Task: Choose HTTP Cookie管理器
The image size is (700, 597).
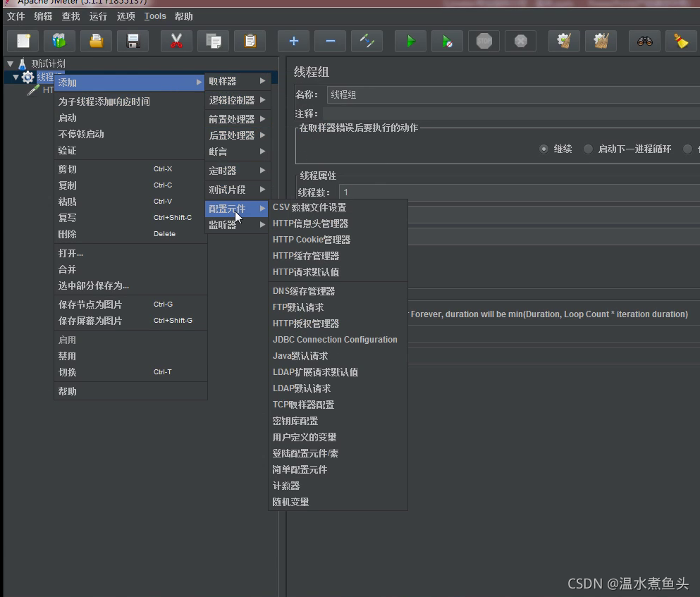Action: click(338, 240)
